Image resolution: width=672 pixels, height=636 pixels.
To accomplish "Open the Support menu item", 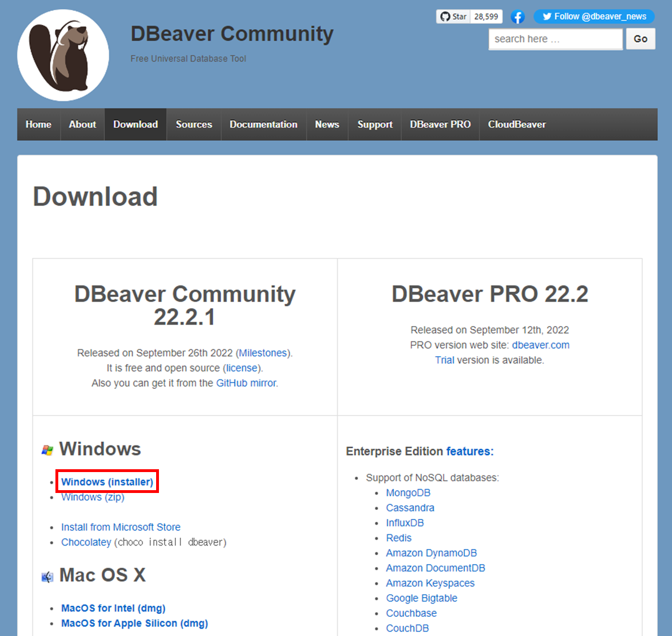I will tap(375, 124).
